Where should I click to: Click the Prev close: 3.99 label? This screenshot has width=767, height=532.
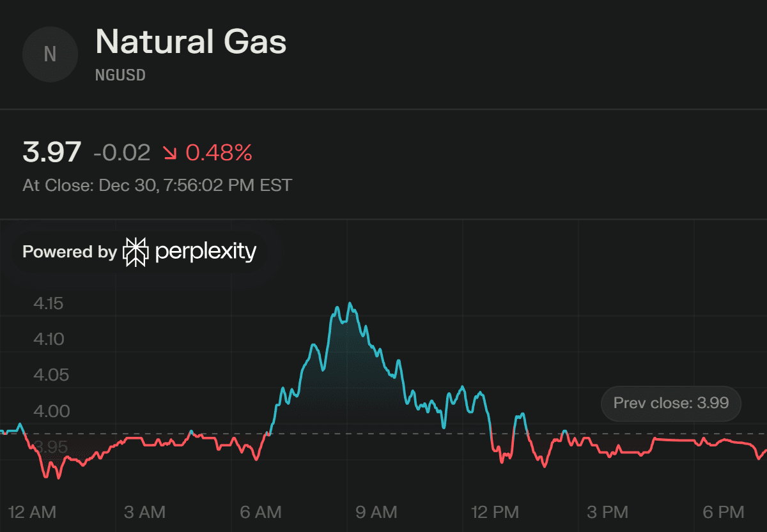click(x=670, y=403)
